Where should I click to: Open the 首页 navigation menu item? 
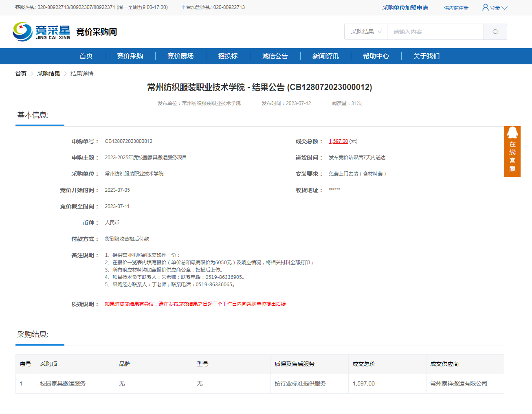coord(86,56)
